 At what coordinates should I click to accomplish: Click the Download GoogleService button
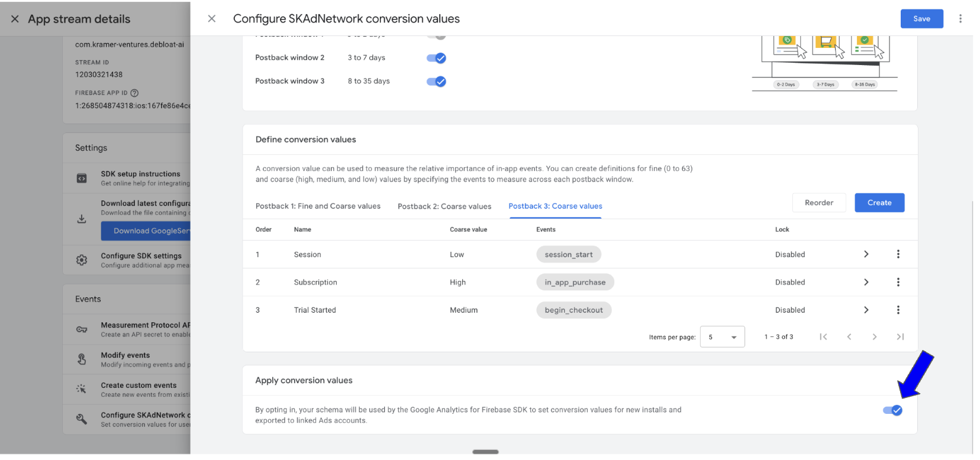coord(146,231)
